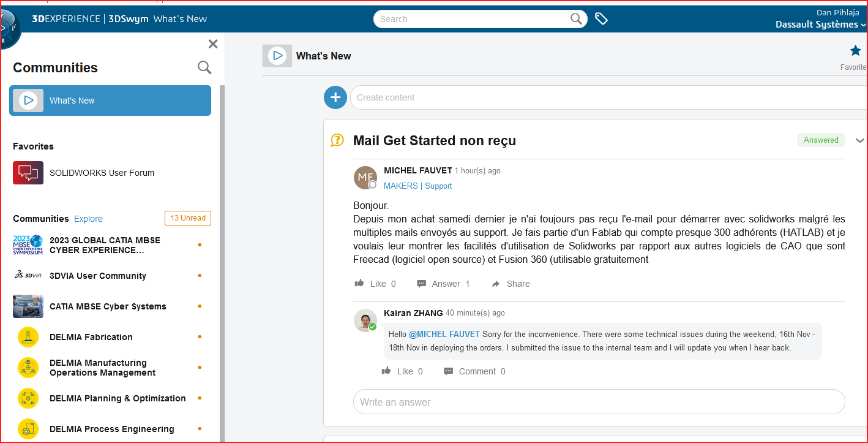Click the search magnifier in the top bar
The height and width of the screenshot is (443, 868).
[576, 19]
